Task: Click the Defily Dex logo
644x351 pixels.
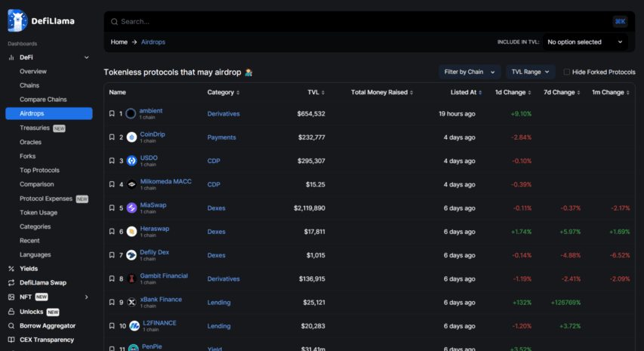Action: [x=131, y=255]
